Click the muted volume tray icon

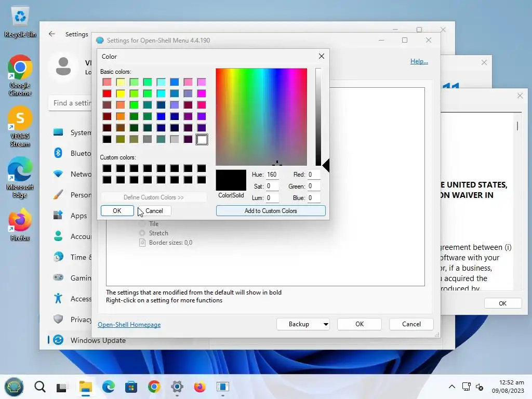pos(480,387)
